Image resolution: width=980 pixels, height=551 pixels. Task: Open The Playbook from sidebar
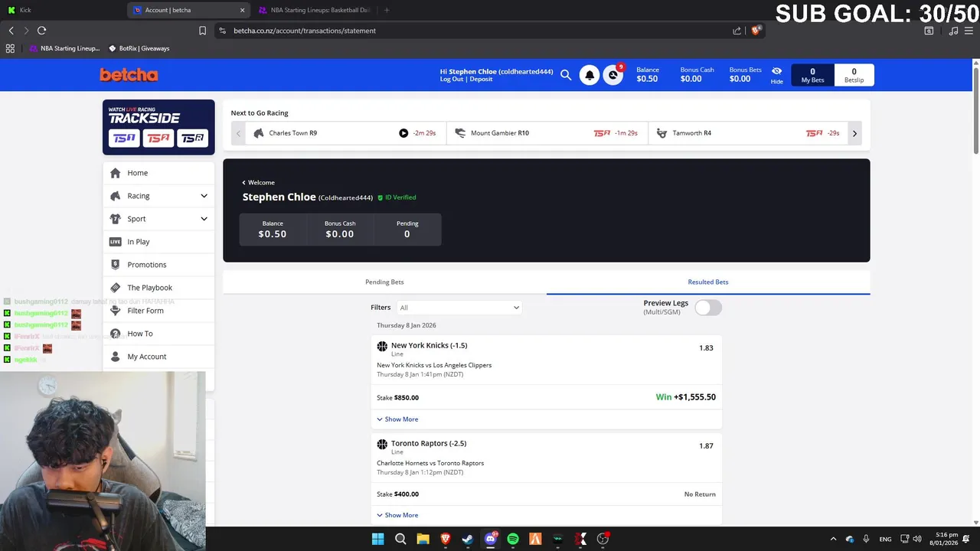[x=158, y=288]
